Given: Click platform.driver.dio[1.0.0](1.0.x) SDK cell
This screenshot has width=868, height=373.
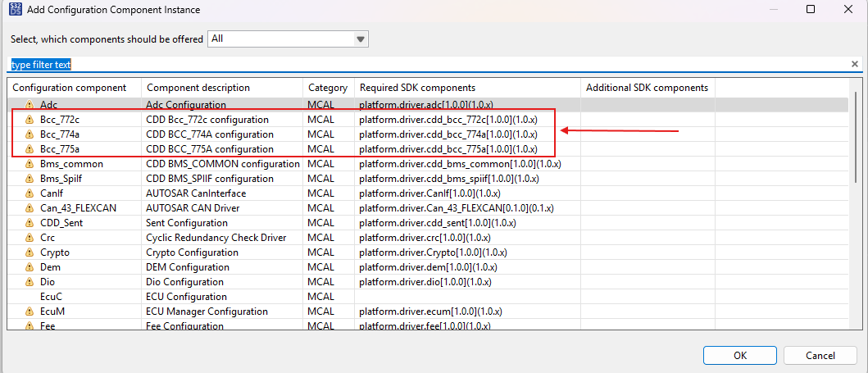Looking at the screenshot, I should click(x=425, y=282).
